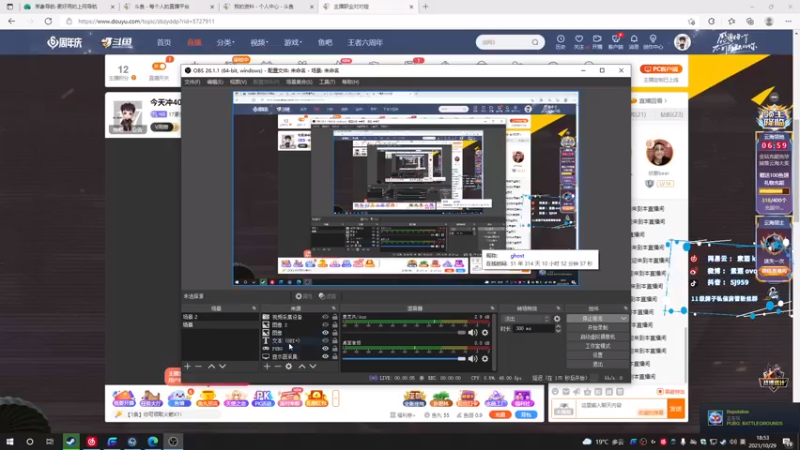Open OBS 工具(T) menu

coord(327,82)
